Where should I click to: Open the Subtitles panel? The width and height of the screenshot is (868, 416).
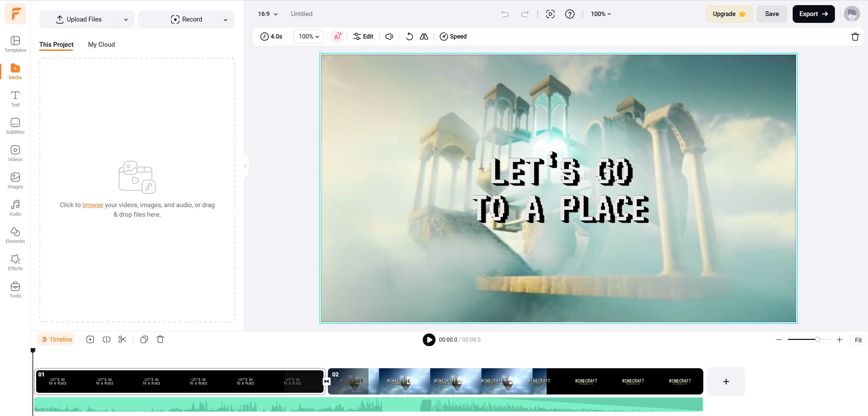(15, 126)
